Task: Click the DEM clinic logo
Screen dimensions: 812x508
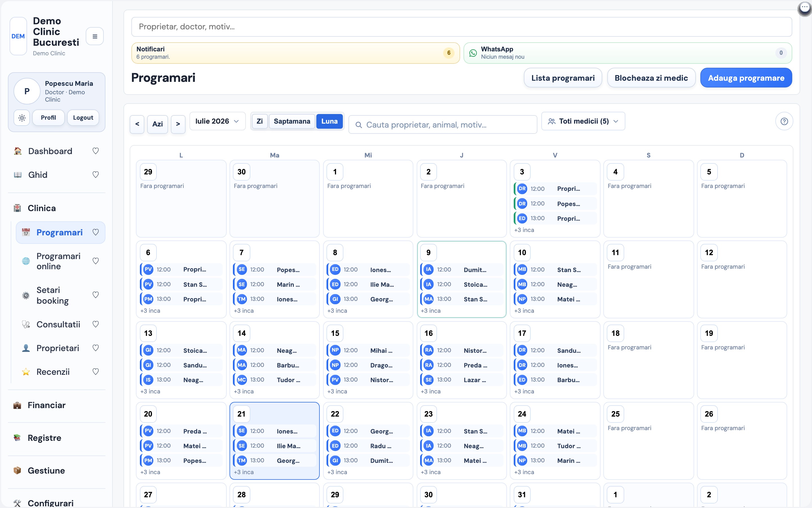Action: click(18, 36)
